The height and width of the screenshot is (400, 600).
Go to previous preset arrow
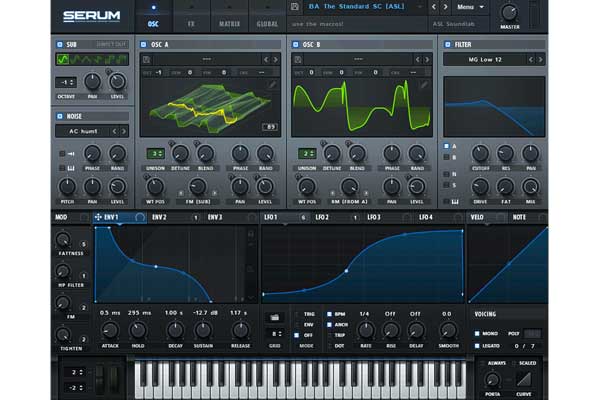point(434,7)
